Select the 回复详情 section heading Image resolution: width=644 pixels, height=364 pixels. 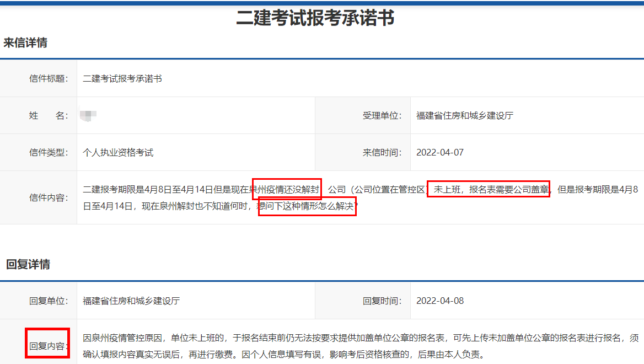point(28,264)
